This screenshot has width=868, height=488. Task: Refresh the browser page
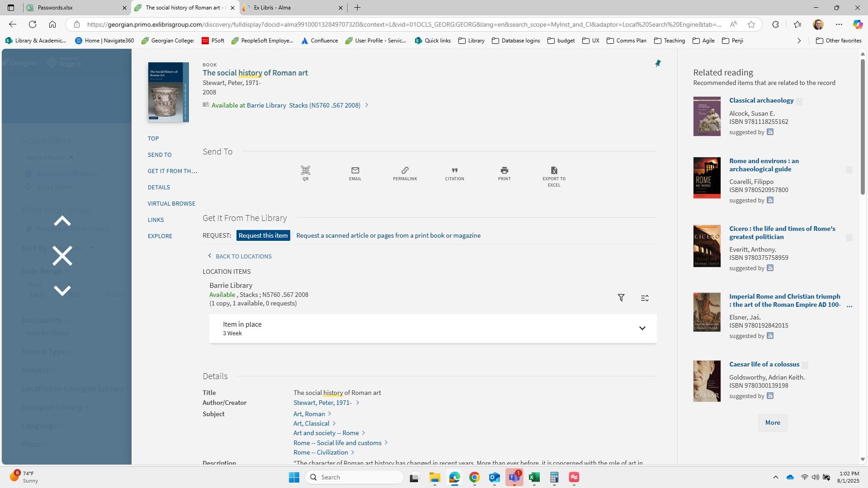click(33, 24)
